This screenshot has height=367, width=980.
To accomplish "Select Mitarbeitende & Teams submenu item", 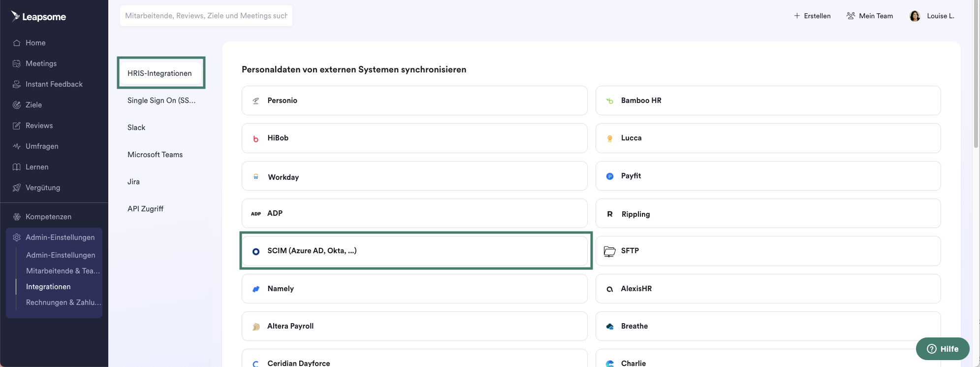I will [x=63, y=271].
